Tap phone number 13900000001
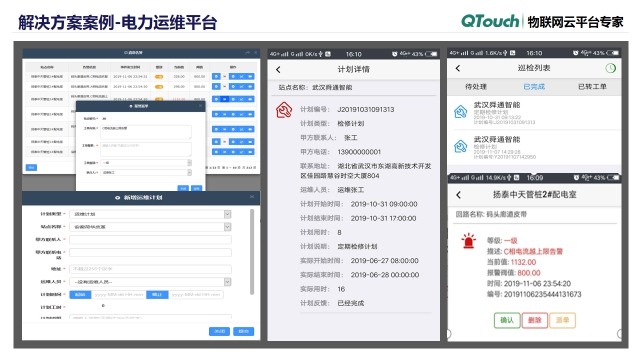 click(359, 152)
